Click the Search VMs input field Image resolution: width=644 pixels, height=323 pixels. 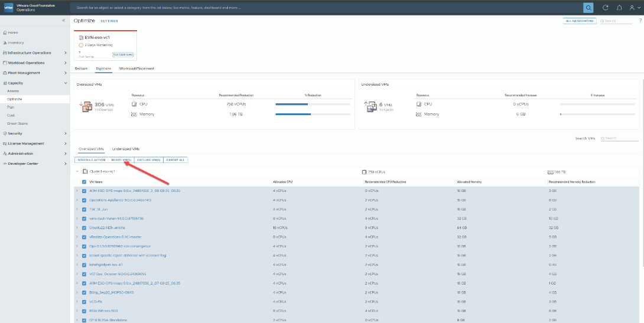click(x=620, y=138)
